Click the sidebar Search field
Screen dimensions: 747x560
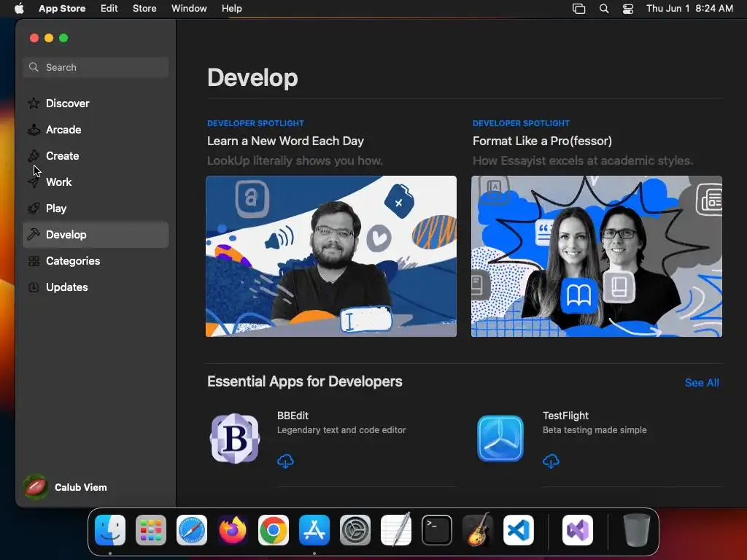click(x=96, y=67)
